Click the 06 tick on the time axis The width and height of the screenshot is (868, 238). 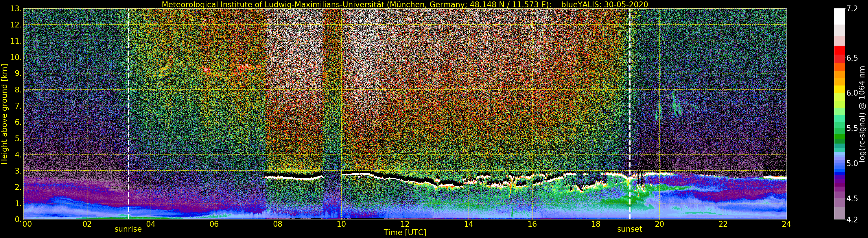click(x=214, y=224)
